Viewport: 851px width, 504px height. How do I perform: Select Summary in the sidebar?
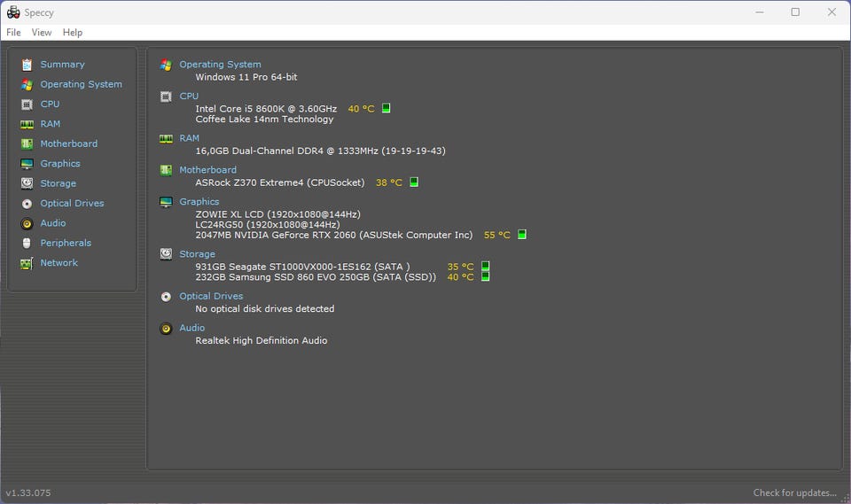point(62,65)
